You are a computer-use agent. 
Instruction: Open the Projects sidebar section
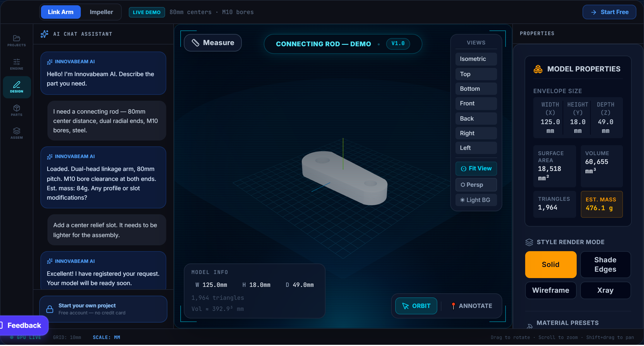click(x=17, y=41)
